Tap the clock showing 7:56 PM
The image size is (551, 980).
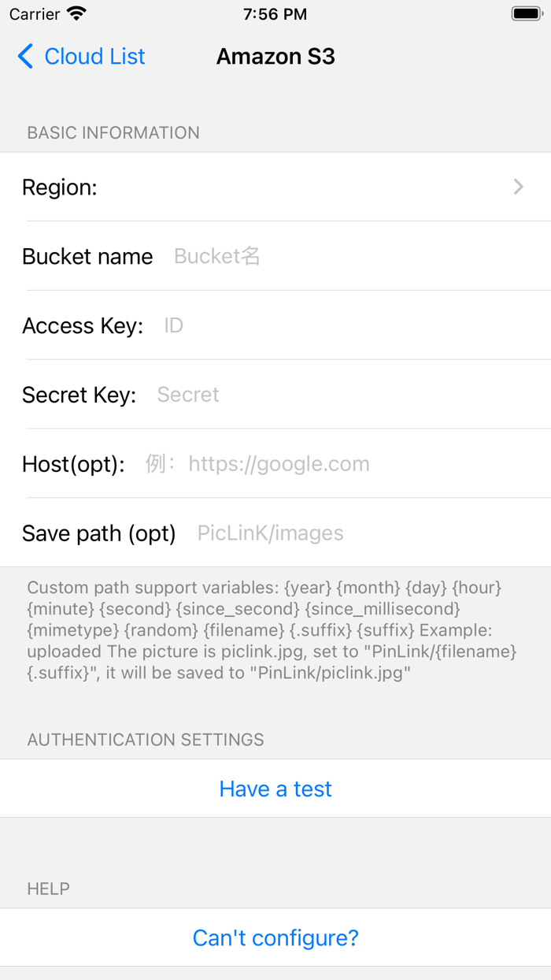coord(275,13)
